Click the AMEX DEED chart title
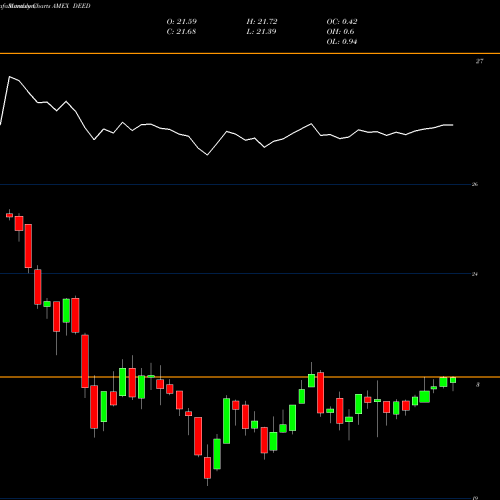The width and height of the screenshot is (500, 500). [x=71, y=6]
